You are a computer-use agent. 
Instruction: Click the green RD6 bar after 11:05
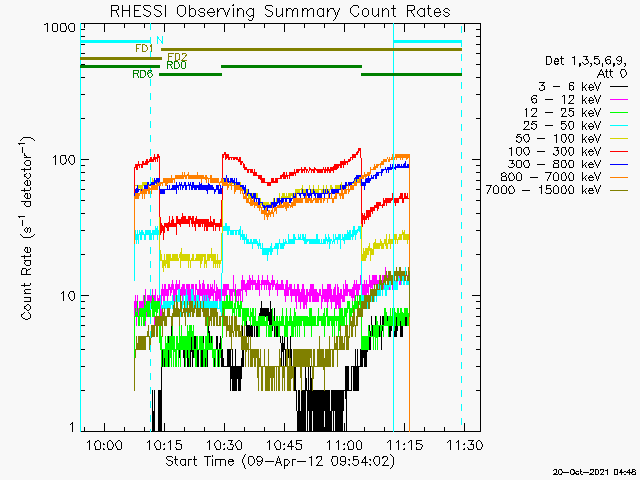(x=411, y=75)
